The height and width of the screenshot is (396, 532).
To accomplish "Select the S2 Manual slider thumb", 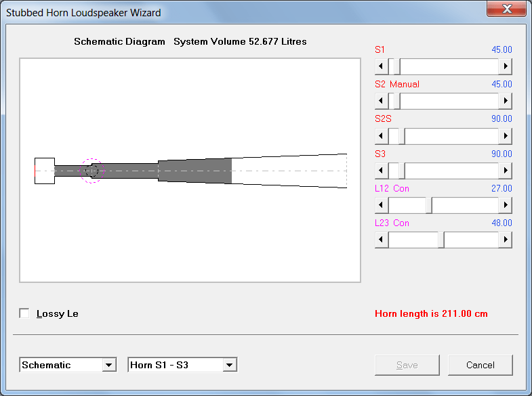I will (397, 101).
